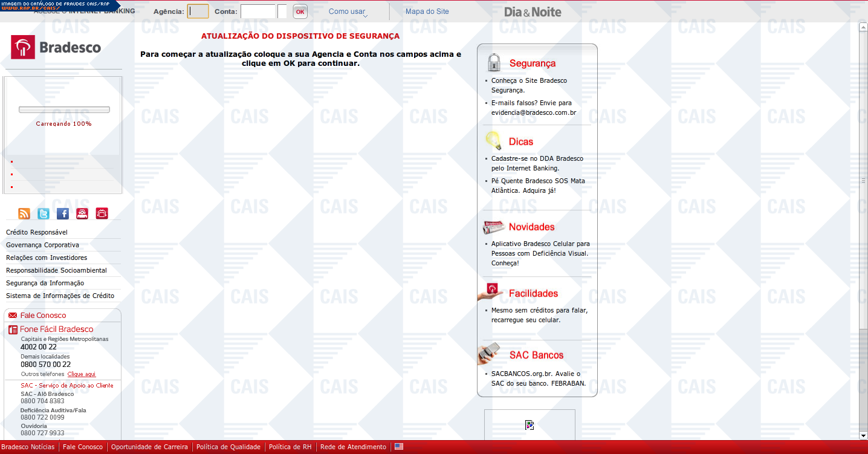
Task: Click the Carregando progress bar
Action: [x=64, y=110]
